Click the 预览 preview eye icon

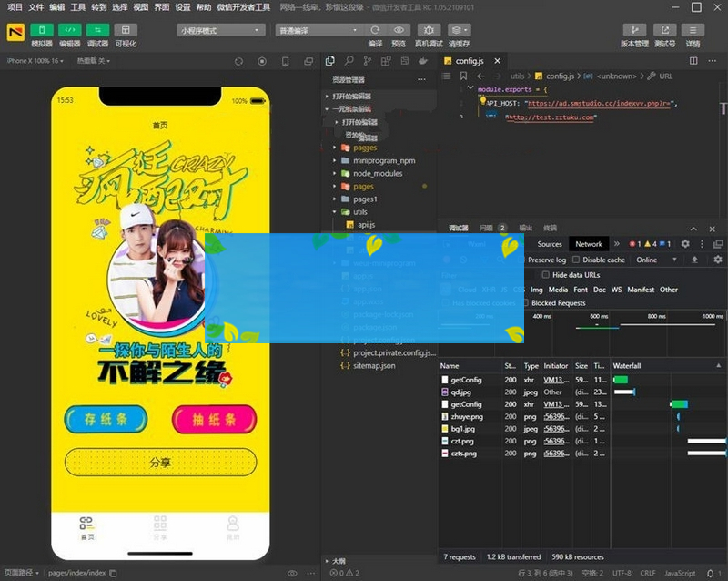(399, 30)
